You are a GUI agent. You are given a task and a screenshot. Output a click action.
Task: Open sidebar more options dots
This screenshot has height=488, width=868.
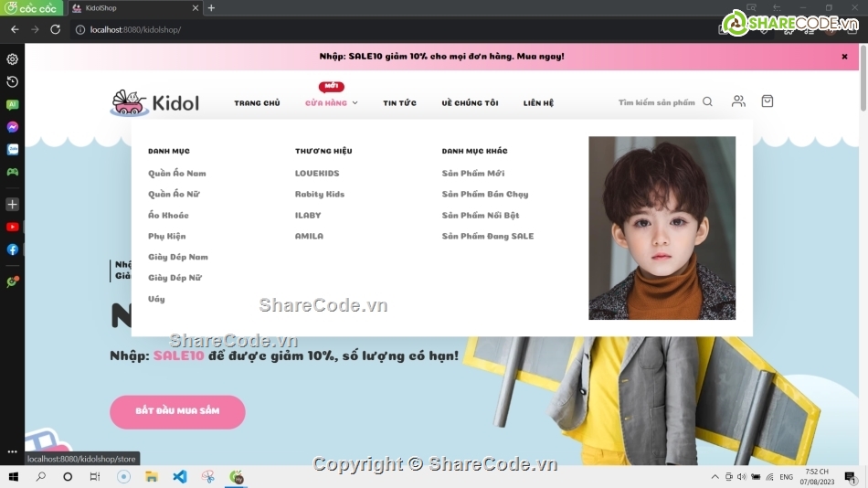12,451
